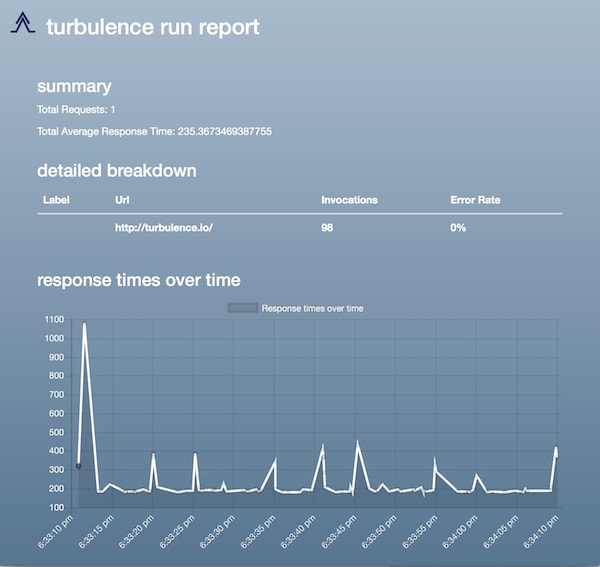Click the 300 y-axis label
The image size is (600, 567).
tap(56, 470)
